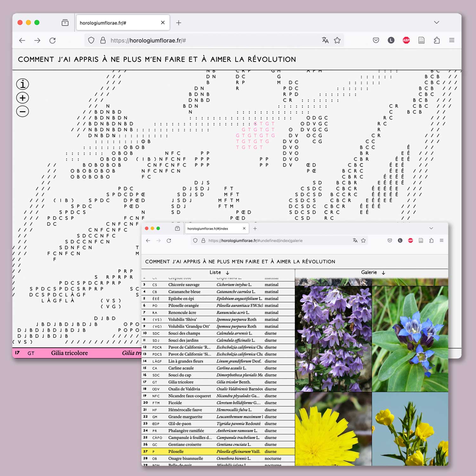The height and width of the screenshot is (476, 476).
Task: Open the yellow Piloselle flower photo
Action: (x=333, y=429)
